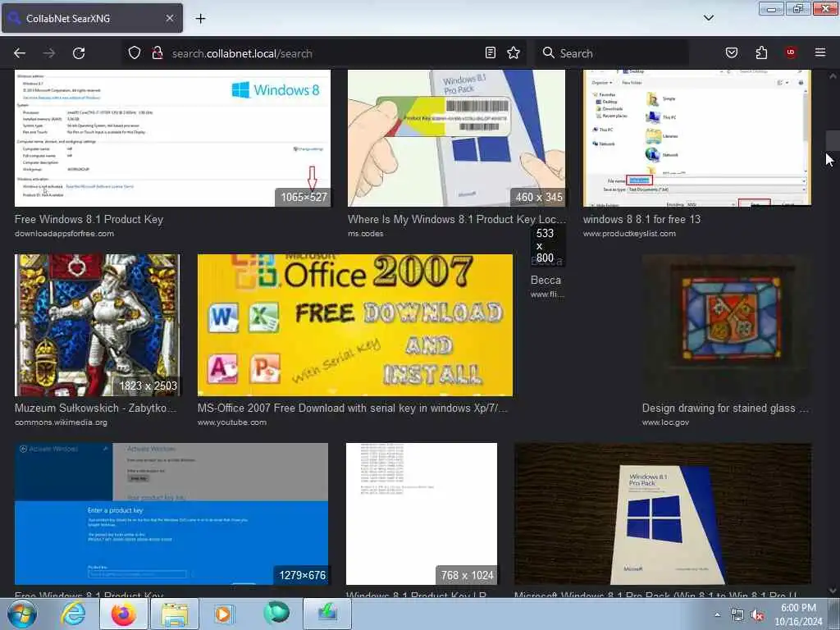840x630 pixels.
Task: Select the CollabNet SearXNG tab
Action: 92,18
